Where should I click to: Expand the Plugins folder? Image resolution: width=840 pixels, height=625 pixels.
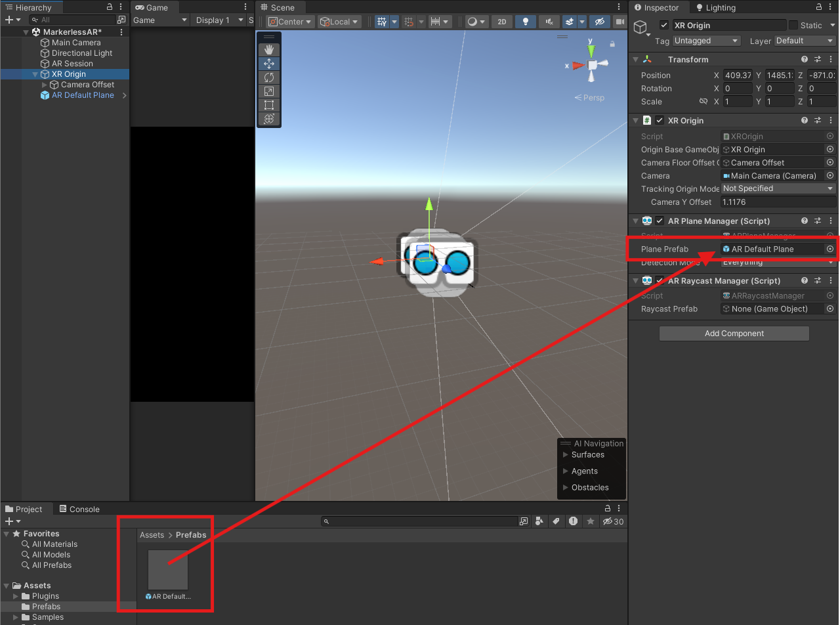tap(16, 596)
